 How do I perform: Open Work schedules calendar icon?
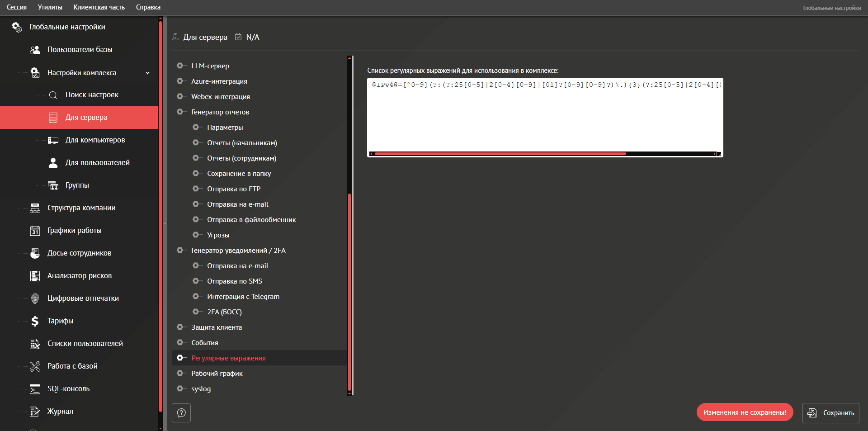35,231
